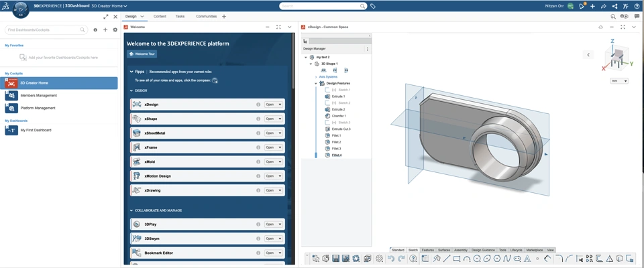
Task: Collapse the Apps section
Action: pos(131,72)
